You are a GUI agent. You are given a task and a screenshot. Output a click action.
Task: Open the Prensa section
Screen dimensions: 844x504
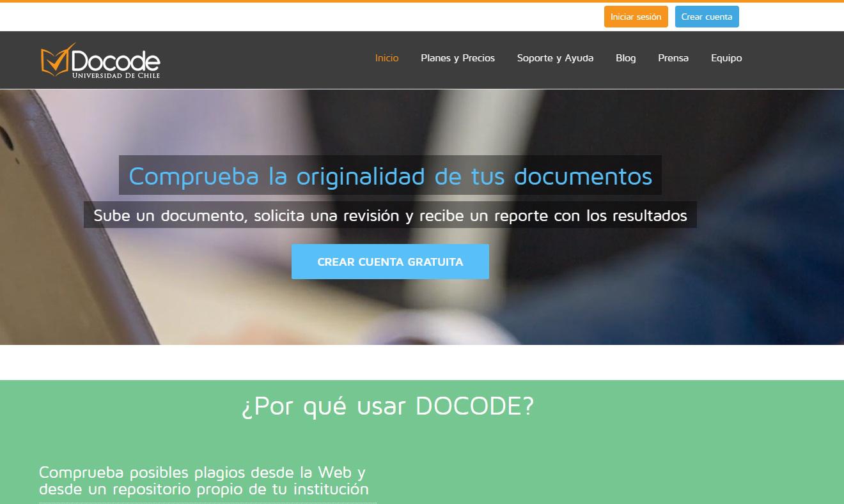(673, 58)
